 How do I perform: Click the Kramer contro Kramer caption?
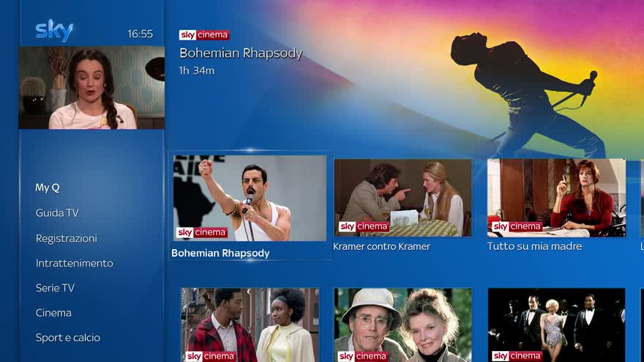point(381,246)
